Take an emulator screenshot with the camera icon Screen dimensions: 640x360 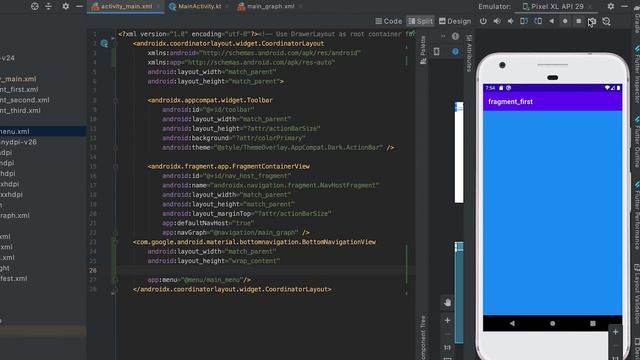[592, 21]
